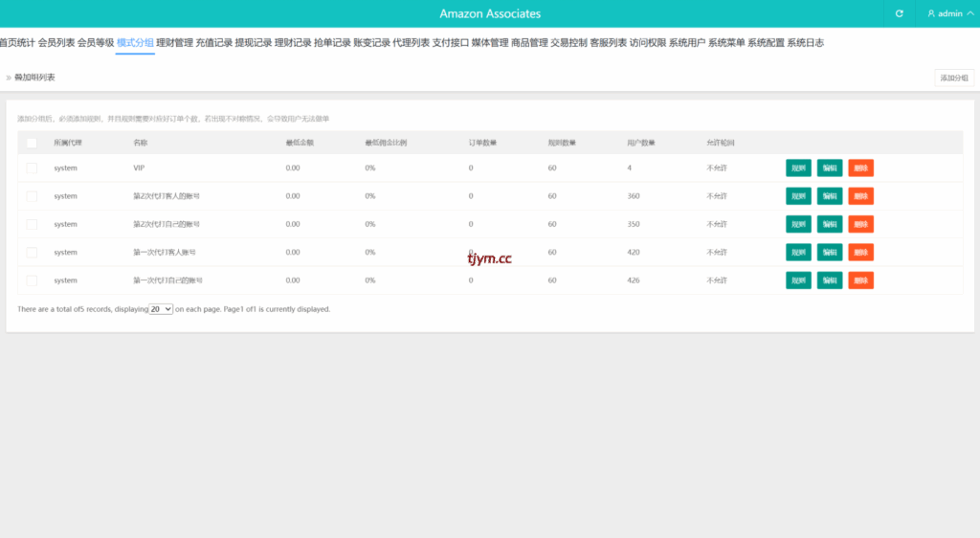980x538 pixels.
Task: Switch to the 充值记录 tab
Action: (213, 43)
